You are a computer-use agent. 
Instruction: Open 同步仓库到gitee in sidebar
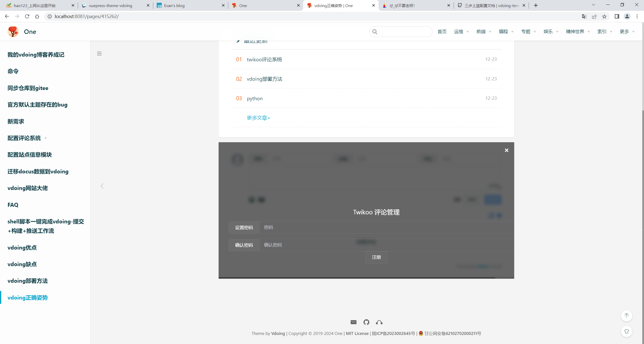(28, 88)
